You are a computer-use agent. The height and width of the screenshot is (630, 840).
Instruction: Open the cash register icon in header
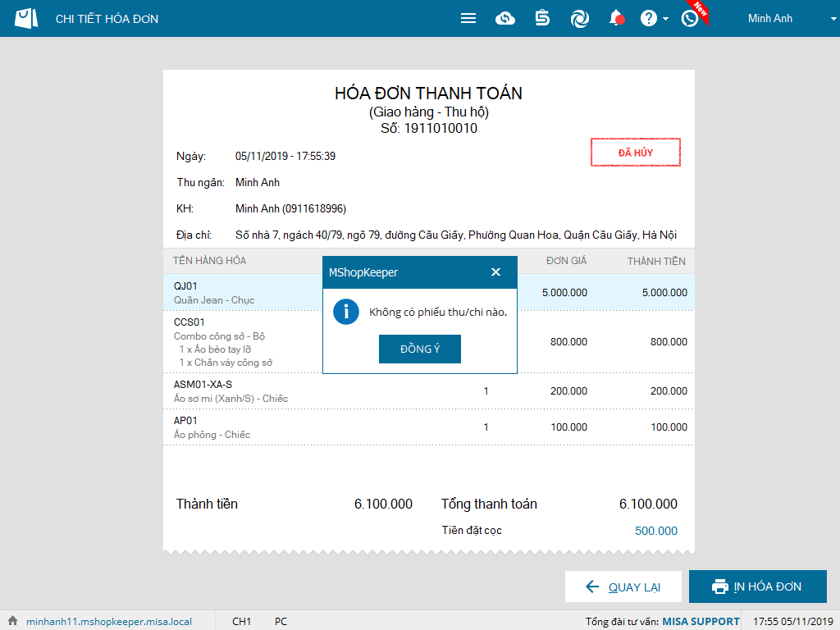point(542,18)
